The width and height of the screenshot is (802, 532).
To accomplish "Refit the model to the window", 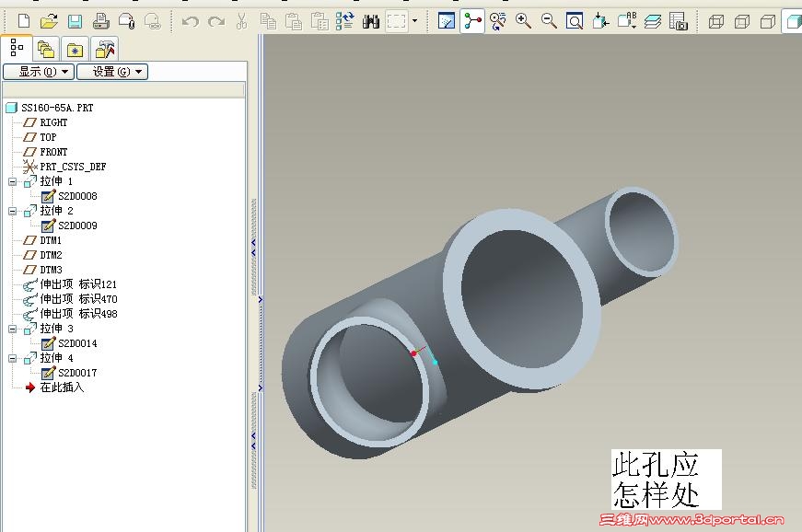I will coord(575,21).
